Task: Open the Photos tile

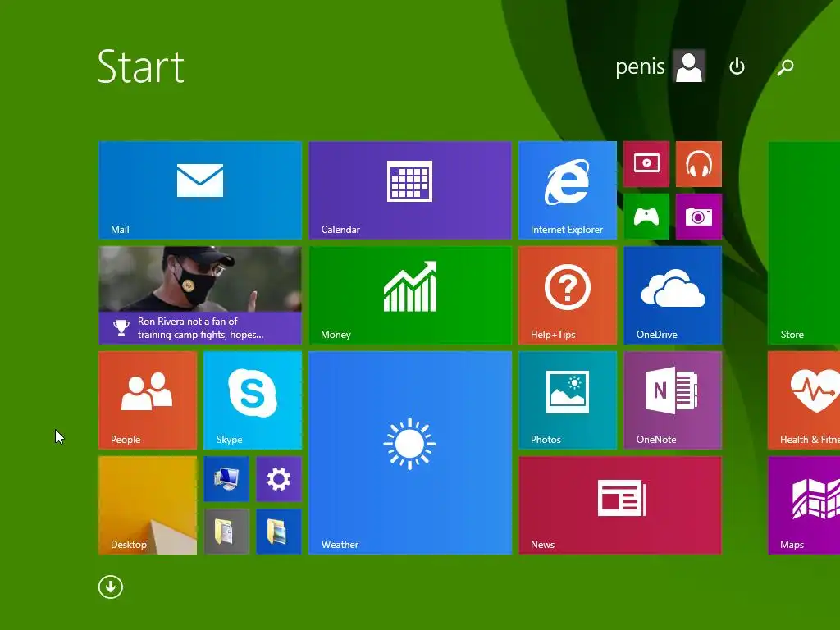Action: [568, 400]
